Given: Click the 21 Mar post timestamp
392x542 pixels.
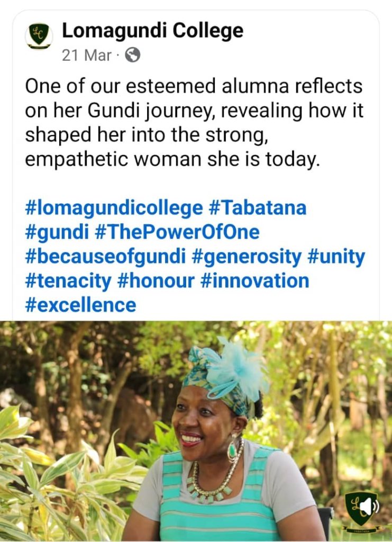Looking at the screenshot, I should (x=87, y=55).
